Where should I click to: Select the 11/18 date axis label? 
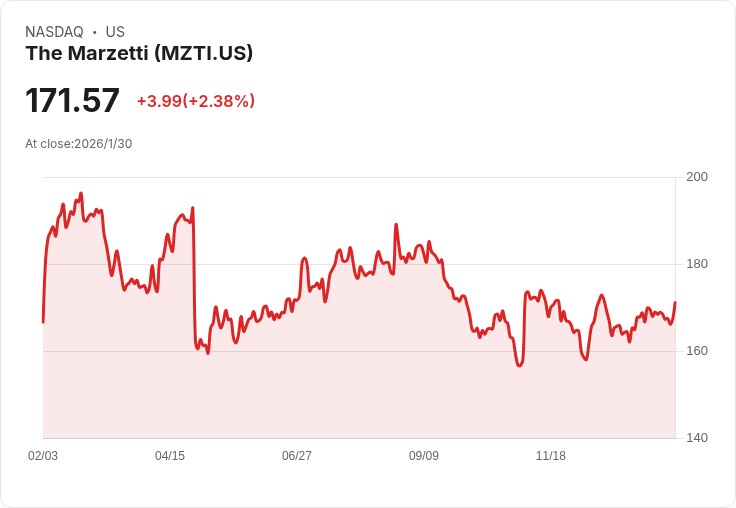551,455
